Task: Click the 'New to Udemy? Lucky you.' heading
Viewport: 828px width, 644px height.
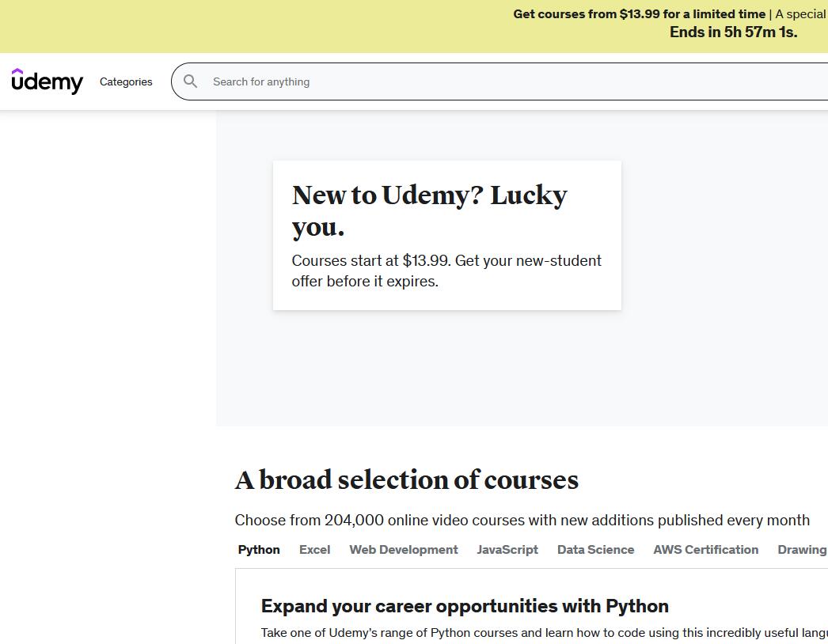Action: pyautogui.click(x=429, y=211)
